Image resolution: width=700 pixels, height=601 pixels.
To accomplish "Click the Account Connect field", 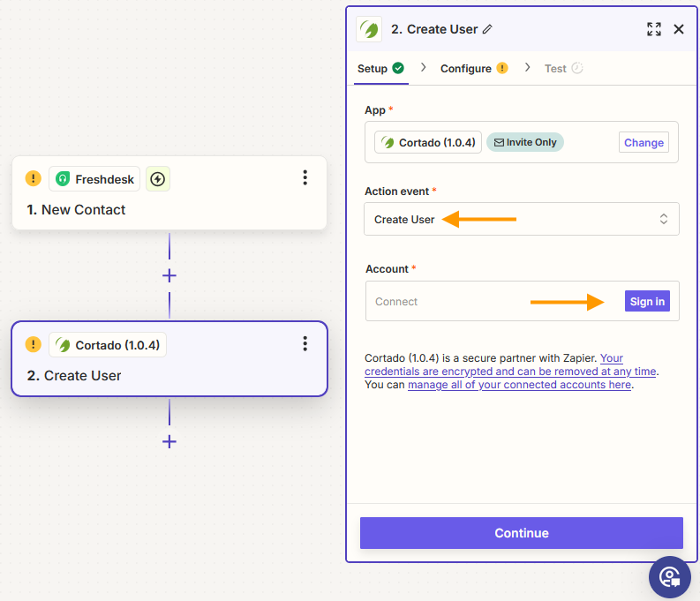I will click(x=522, y=301).
